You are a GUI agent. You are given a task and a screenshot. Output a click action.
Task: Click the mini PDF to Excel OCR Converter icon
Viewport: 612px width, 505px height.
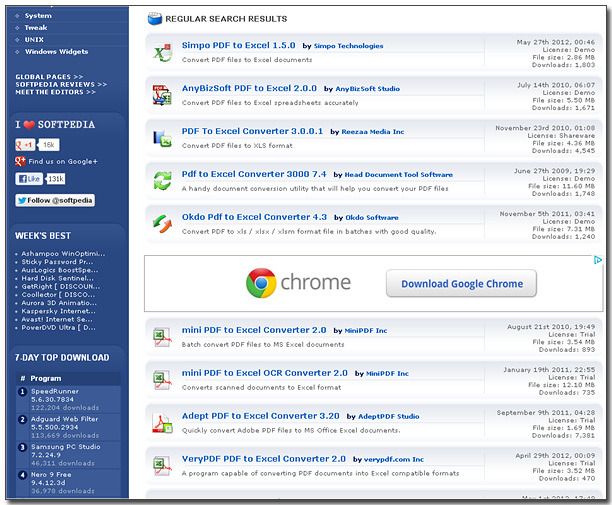point(162,380)
